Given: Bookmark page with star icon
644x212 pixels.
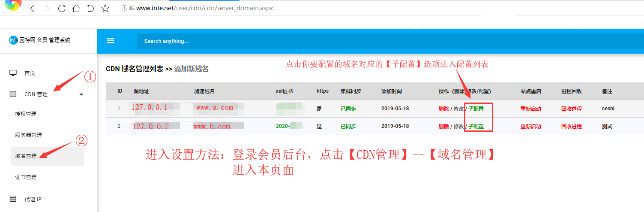Looking at the screenshot, I should tap(105, 8).
